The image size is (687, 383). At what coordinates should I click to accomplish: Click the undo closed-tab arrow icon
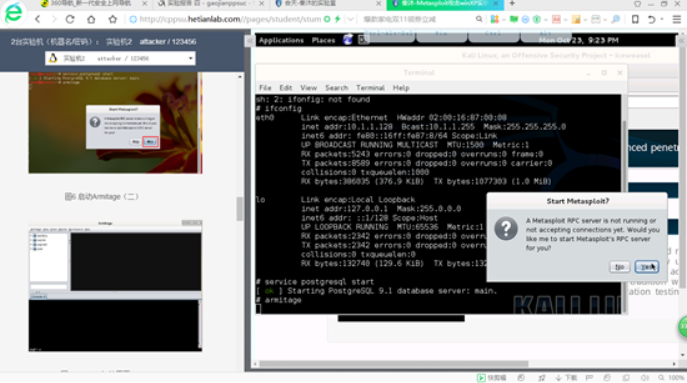[652, 19]
